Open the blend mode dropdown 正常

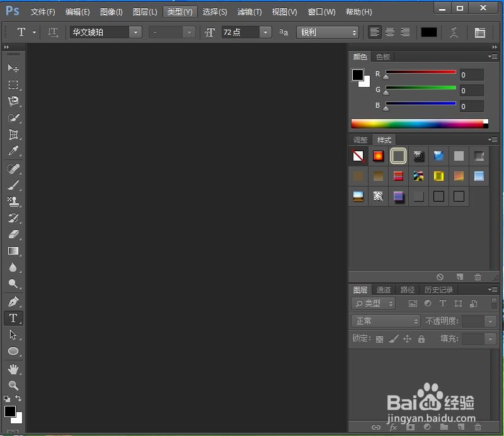pyautogui.click(x=386, y=321)
